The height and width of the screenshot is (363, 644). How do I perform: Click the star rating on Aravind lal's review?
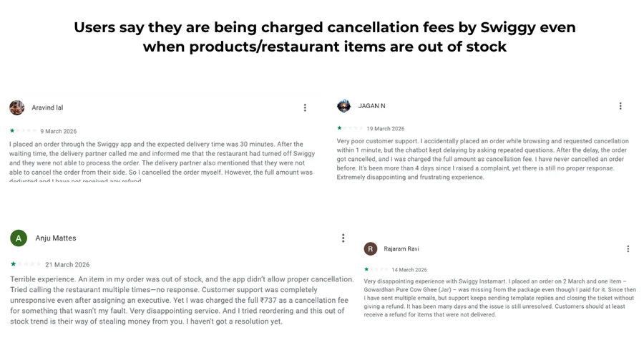(x=23, y=131)
